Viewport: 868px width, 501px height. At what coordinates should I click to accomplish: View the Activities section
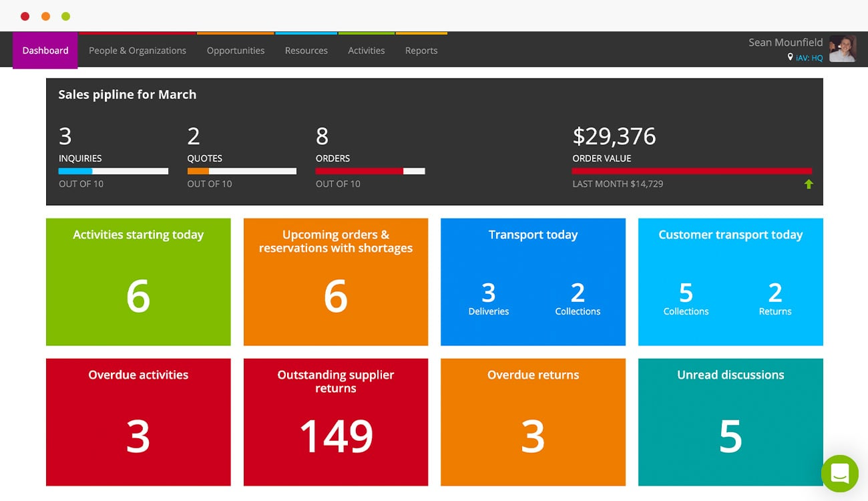366,50
